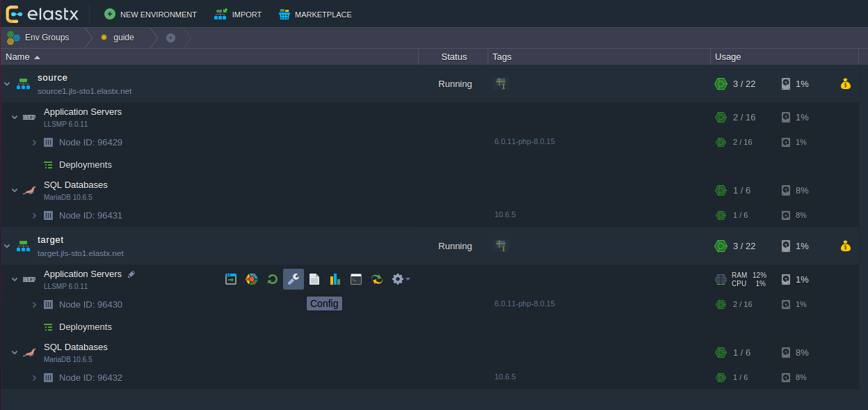Click the tags icon in the target environment row
The image size is (868, 410).
click(501, 246)
